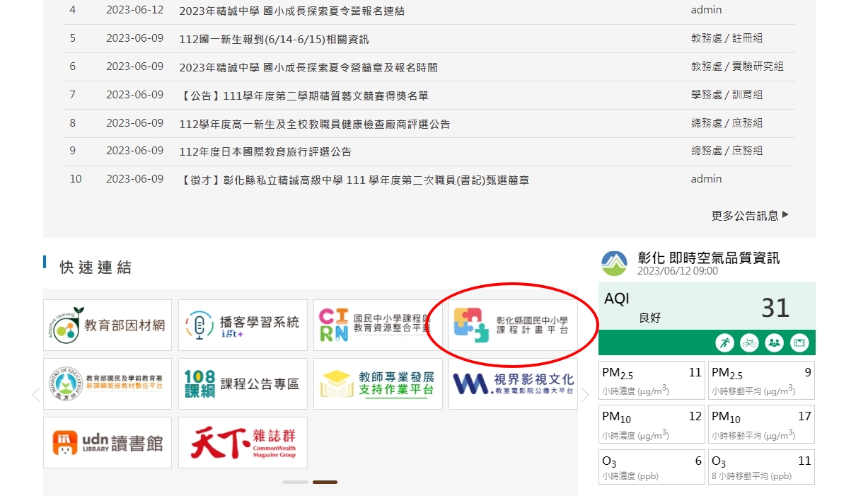Screen dimensions: 868x496
Task: Click PM10 小時濃度 value cell
Action: [x=652, y=424]
